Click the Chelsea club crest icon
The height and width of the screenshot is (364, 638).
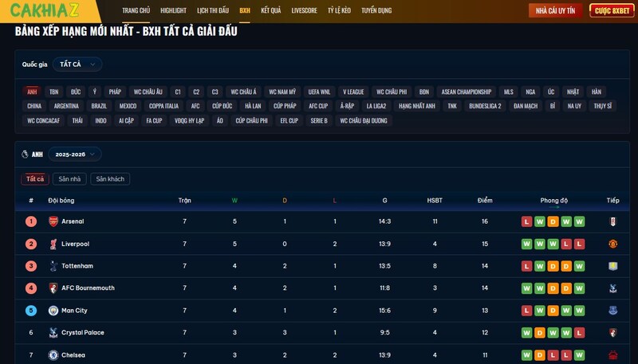(x=53, y=355)
